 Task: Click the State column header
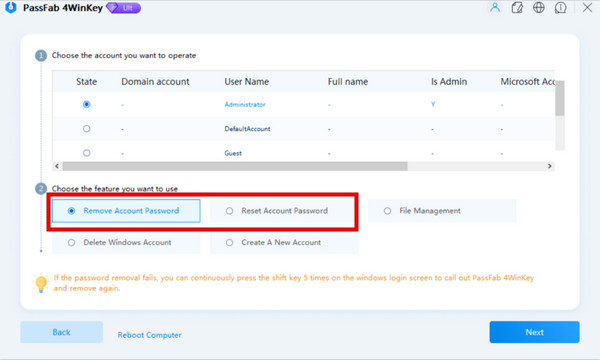pos(86,81)
